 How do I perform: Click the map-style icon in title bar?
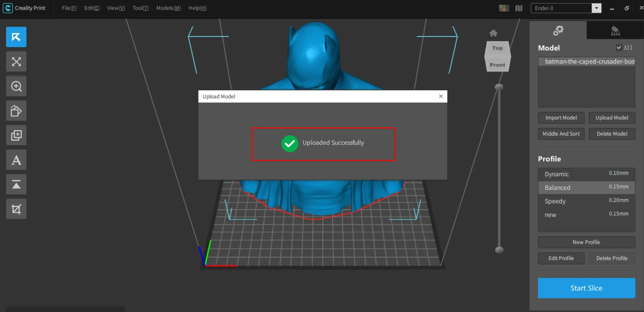pos(519,8)
